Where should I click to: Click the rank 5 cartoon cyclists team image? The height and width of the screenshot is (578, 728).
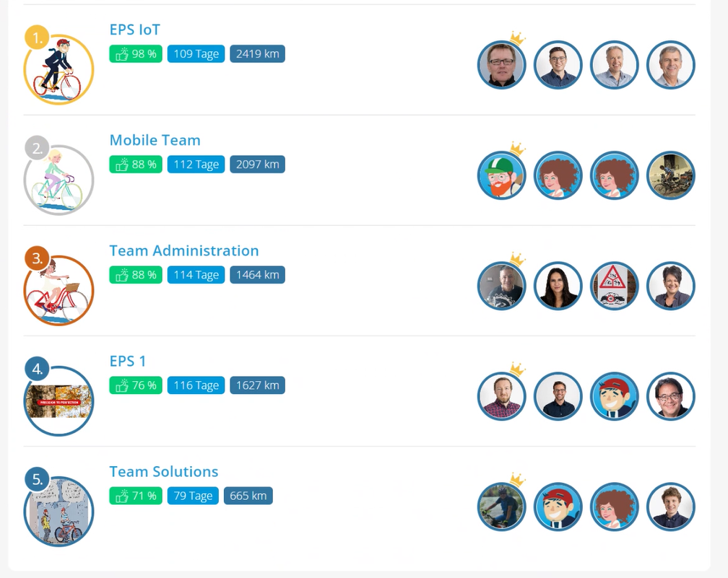pos(58,511)
